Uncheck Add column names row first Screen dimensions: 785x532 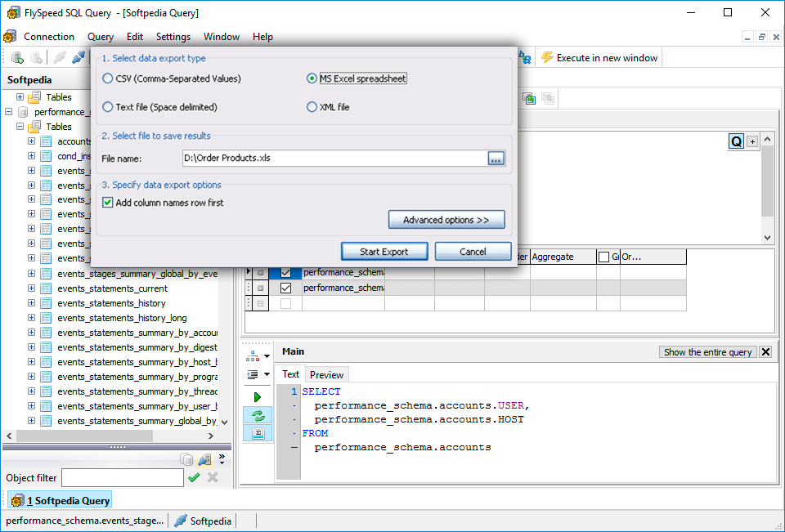110,202
